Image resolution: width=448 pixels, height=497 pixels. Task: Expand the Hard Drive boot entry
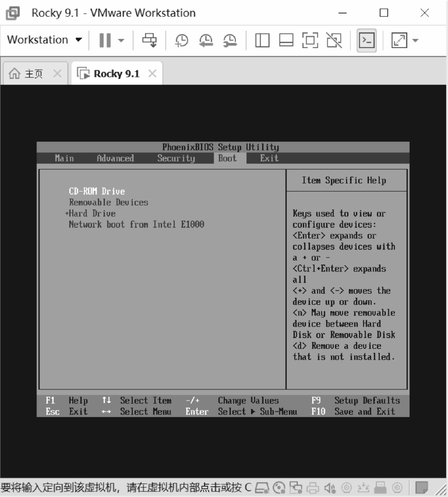pyautogui.click(x=92, y=213)
